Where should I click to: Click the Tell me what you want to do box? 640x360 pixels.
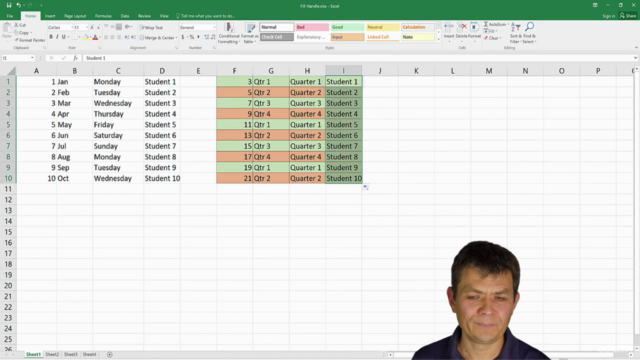pyautogui.click(x=205, y=16)
